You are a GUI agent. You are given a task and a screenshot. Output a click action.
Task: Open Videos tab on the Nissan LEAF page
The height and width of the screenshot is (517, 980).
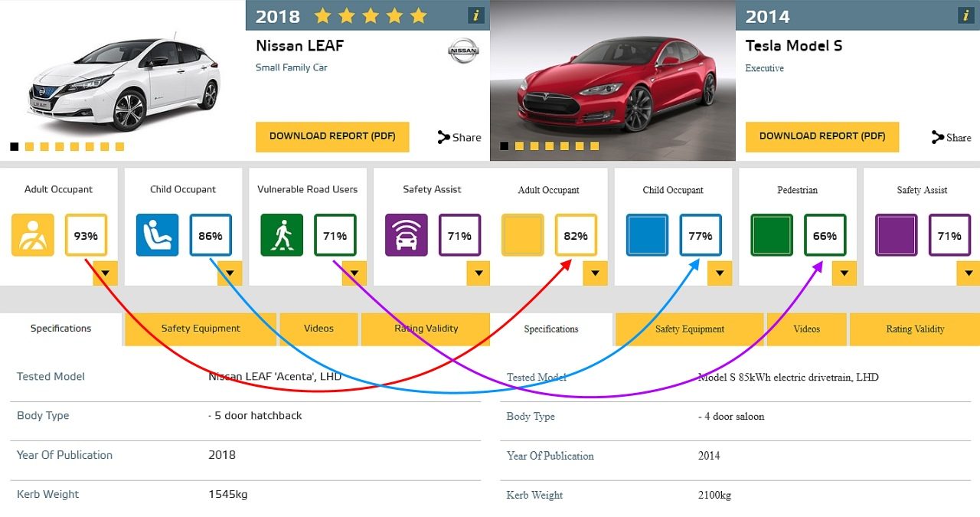(318, 329)
